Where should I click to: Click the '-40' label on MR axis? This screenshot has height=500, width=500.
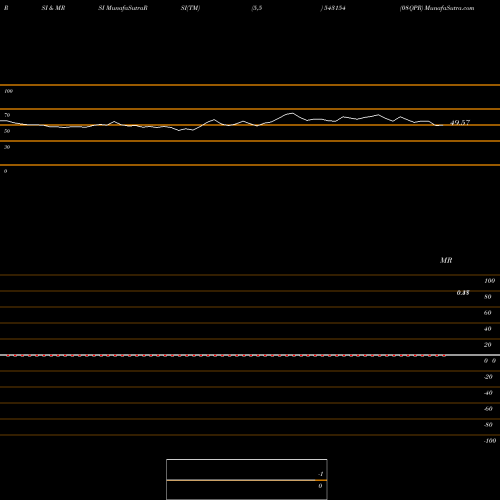pyautogui.click(x=488, y=393)
